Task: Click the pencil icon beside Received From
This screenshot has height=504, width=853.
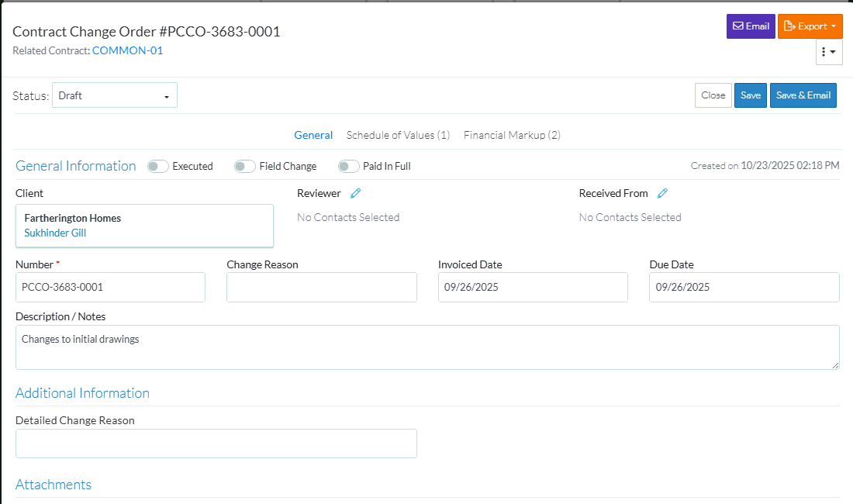Action: tap(663, 193)
